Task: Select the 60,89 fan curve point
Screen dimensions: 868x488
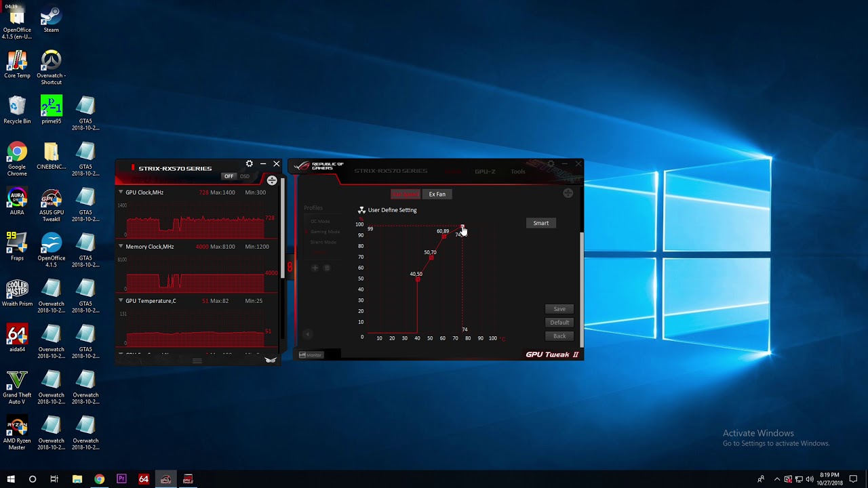Action: [444, 237]
